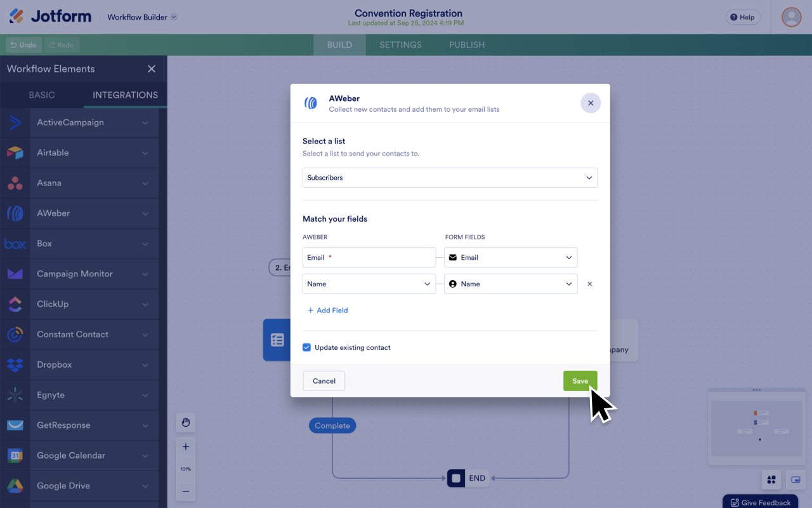The image size is (812, 508).
Task: Select the INTEGRATIONS elements tab
Action: point(126,95)
